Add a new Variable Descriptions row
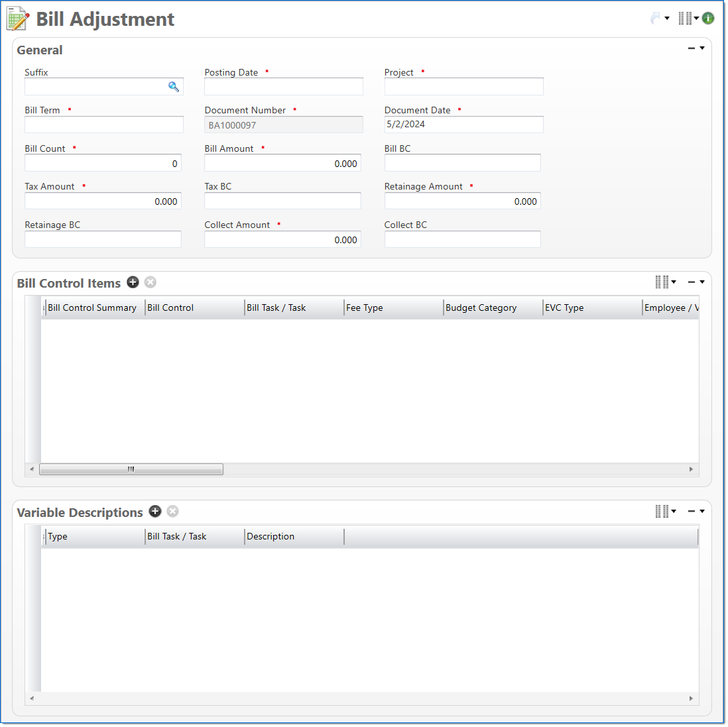Screen dimensions: 728x727 point(155,512)
